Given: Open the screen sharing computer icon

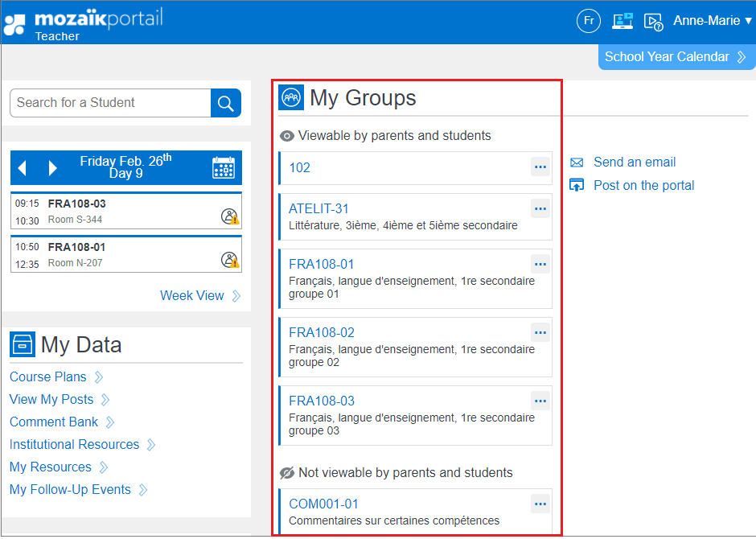Looking at the screenshot, I should pos(622,21).
